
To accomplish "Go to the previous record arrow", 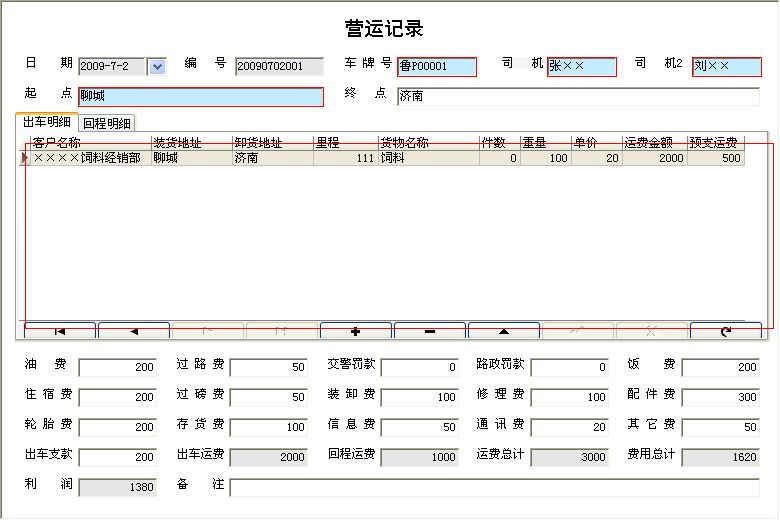I will pos(134,330).
